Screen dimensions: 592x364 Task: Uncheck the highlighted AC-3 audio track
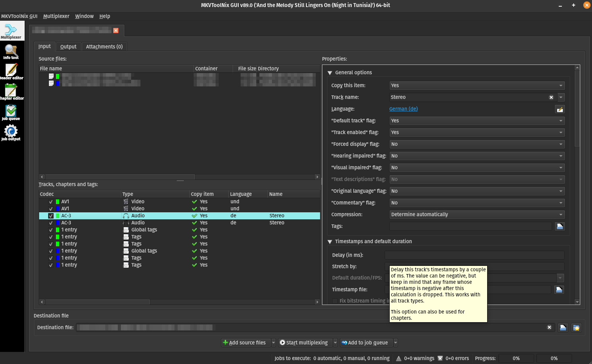[51, 216]
